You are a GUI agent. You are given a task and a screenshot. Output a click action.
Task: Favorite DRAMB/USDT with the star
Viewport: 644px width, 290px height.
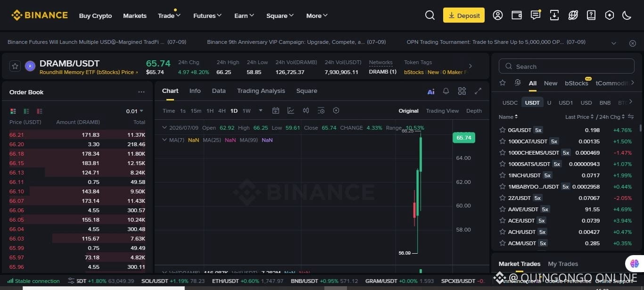coord(15,66)
